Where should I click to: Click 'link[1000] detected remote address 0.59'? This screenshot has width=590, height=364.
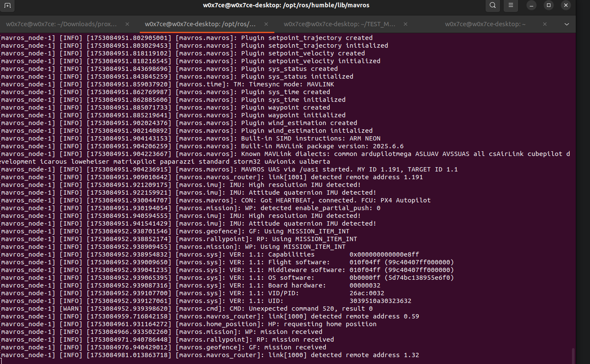344,316
